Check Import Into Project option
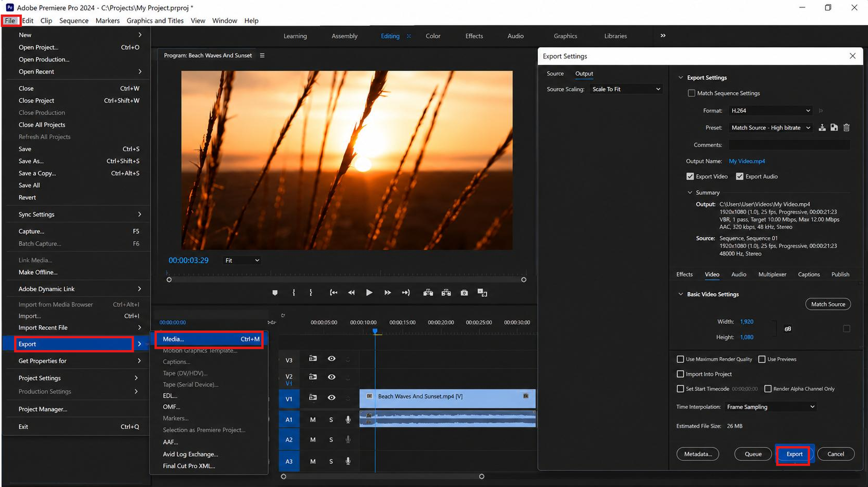The image size is (868, 487). click(680, 374)
